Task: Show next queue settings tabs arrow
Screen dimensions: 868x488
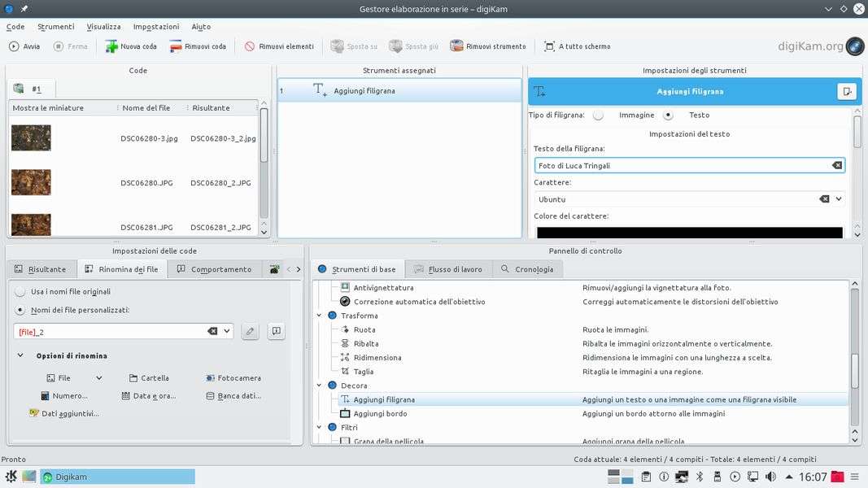Action: coord(299,269)
